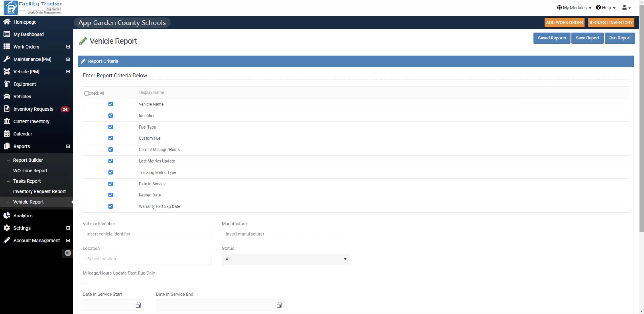Collapse the Reports submenu

(68, 146)
